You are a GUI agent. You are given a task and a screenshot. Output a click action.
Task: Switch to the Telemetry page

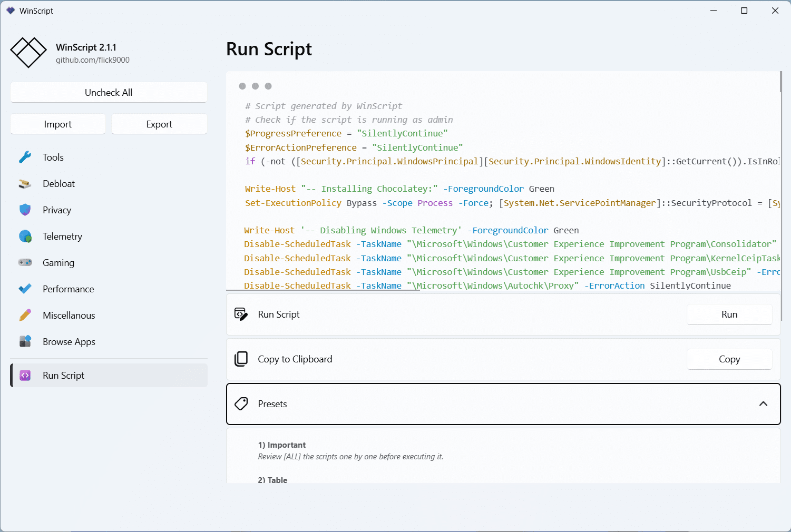click(62, 237)
